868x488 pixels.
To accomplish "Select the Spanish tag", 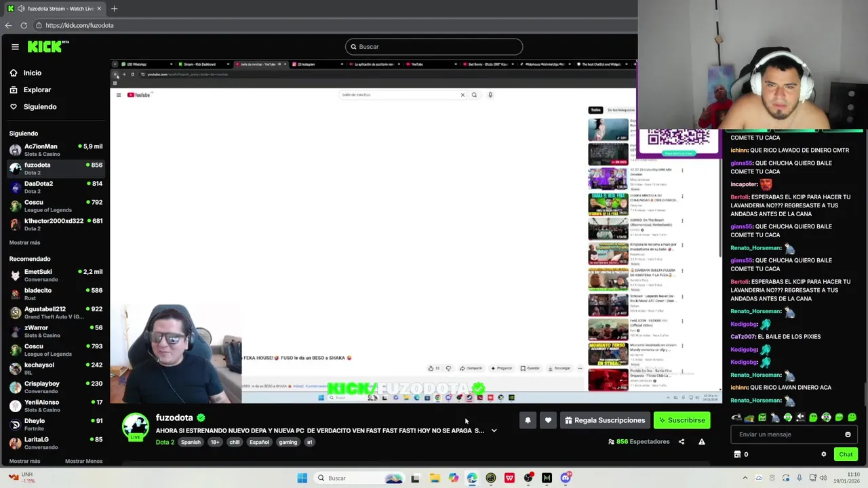I will [191, 442].
